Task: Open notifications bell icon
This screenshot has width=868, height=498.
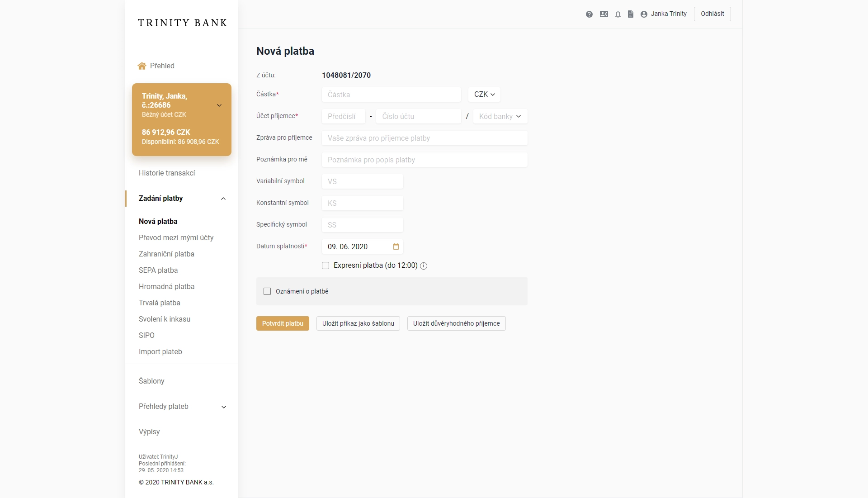Action: (618, 14)
